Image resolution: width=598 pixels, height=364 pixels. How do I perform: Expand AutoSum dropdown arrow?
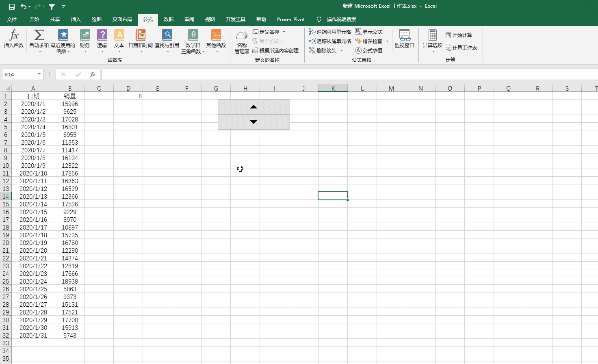tap(39, 52)
